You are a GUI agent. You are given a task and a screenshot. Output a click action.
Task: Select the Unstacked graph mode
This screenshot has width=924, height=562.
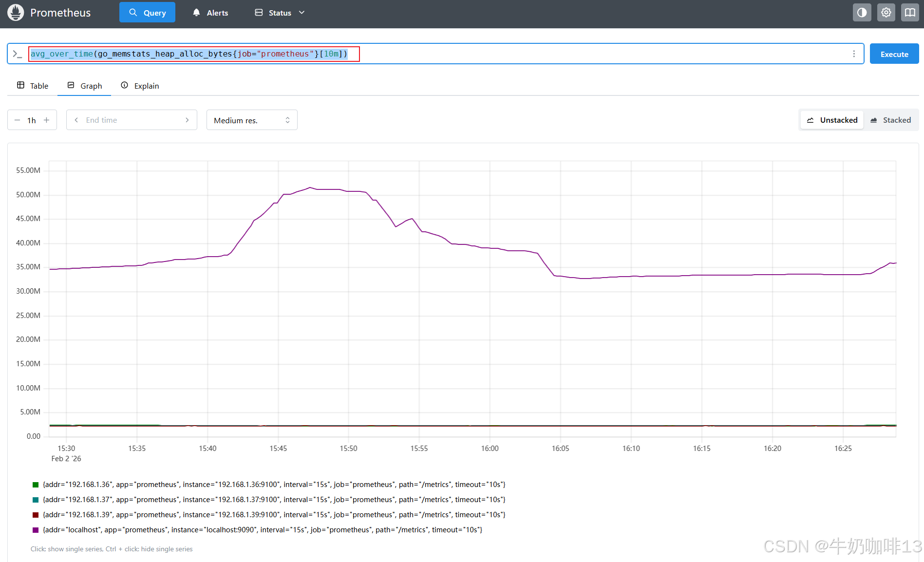point(832,120)
